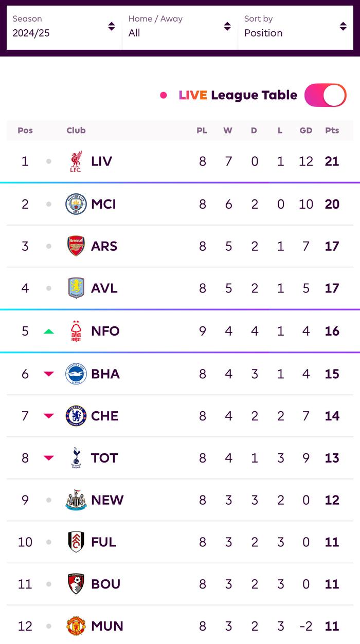Click the green up arrow beside NFO
This screenshot has height=644, width=360.
click(49, 332)
